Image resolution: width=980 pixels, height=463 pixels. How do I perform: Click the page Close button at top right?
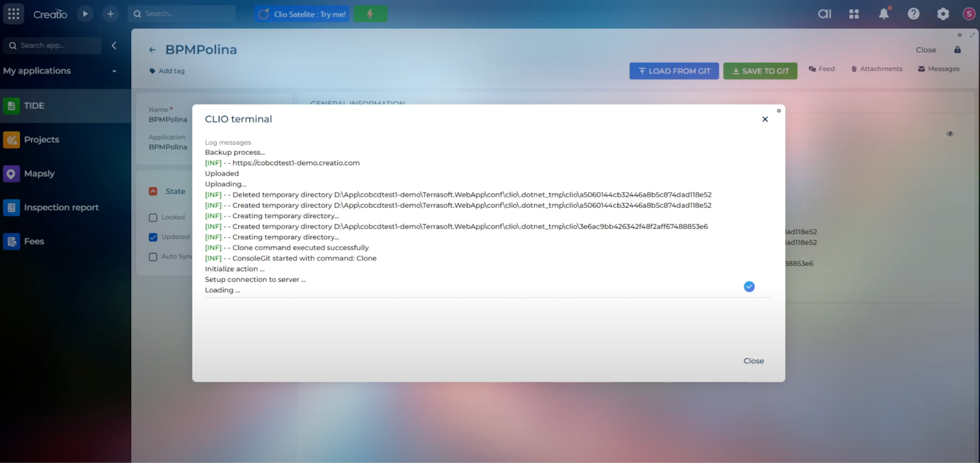click(926, 50)
